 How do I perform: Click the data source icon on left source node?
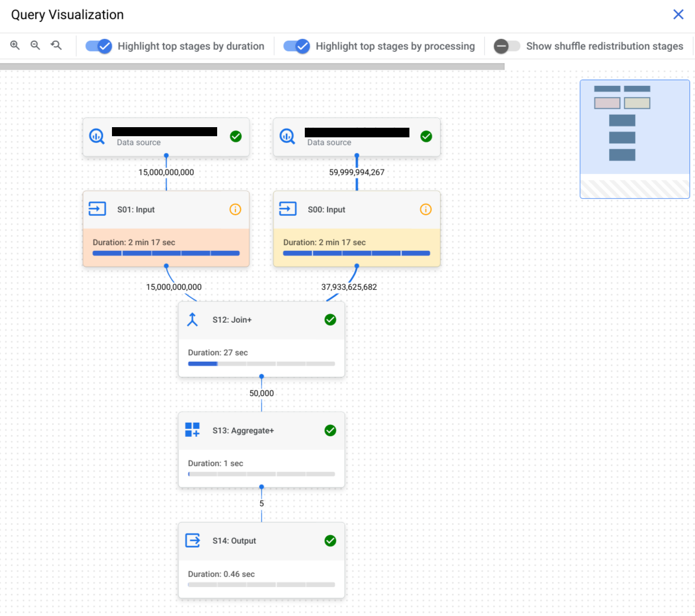pyautogui.click(x=96, y=136)
